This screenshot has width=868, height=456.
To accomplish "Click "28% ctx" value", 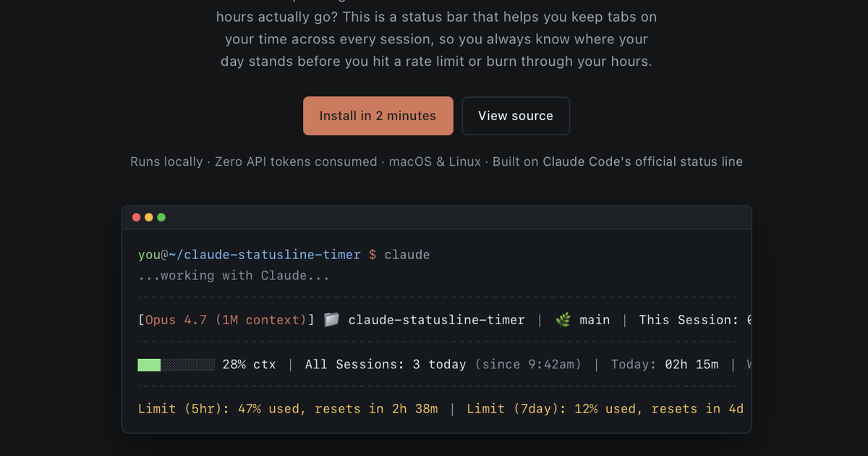I will coord(250,364).
